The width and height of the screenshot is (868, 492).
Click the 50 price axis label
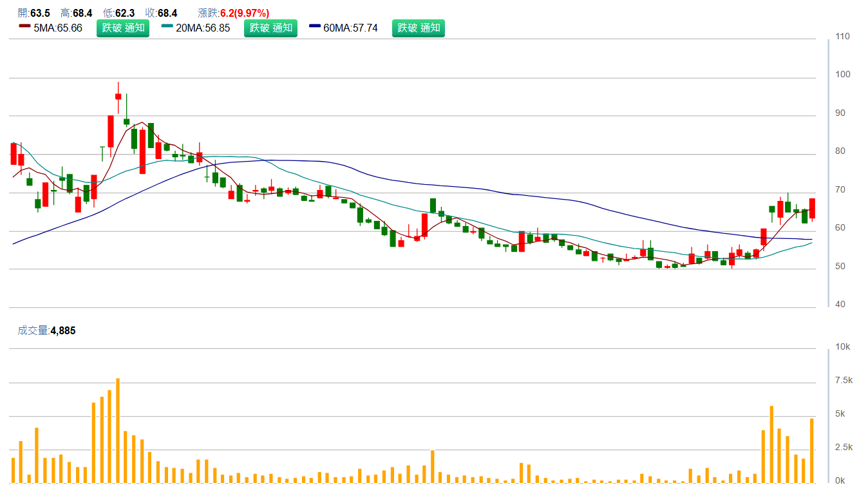coord(840,267)
